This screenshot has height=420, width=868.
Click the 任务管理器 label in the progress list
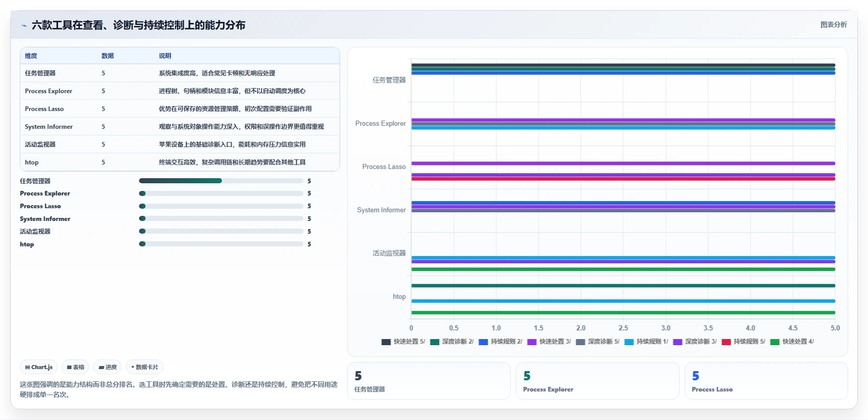(35, 181)
